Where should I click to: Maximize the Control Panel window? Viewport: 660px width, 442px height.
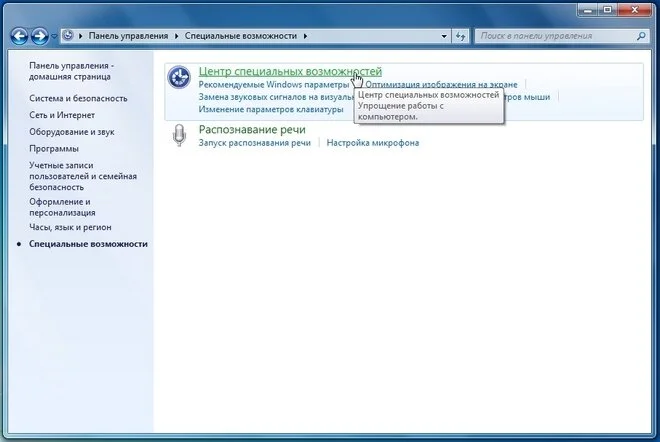[607, 10]
